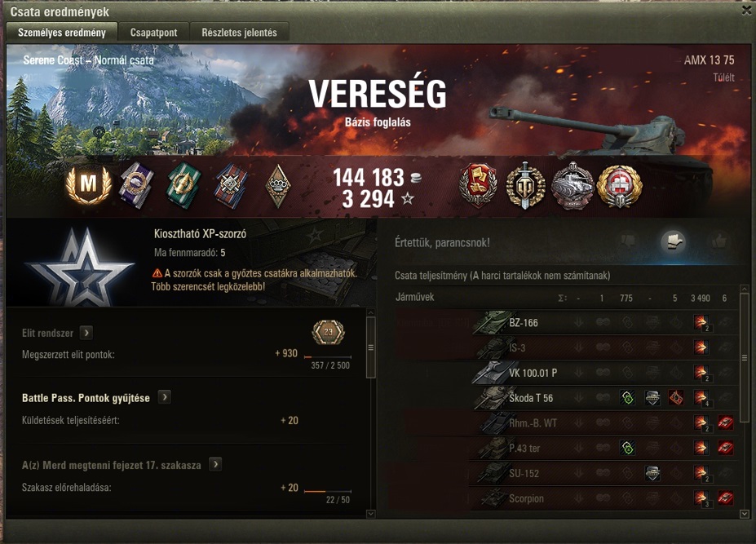Click Škoda T 56 damage dealt icon
This screenshot has width=756, height=544.
tap(701, 398)
